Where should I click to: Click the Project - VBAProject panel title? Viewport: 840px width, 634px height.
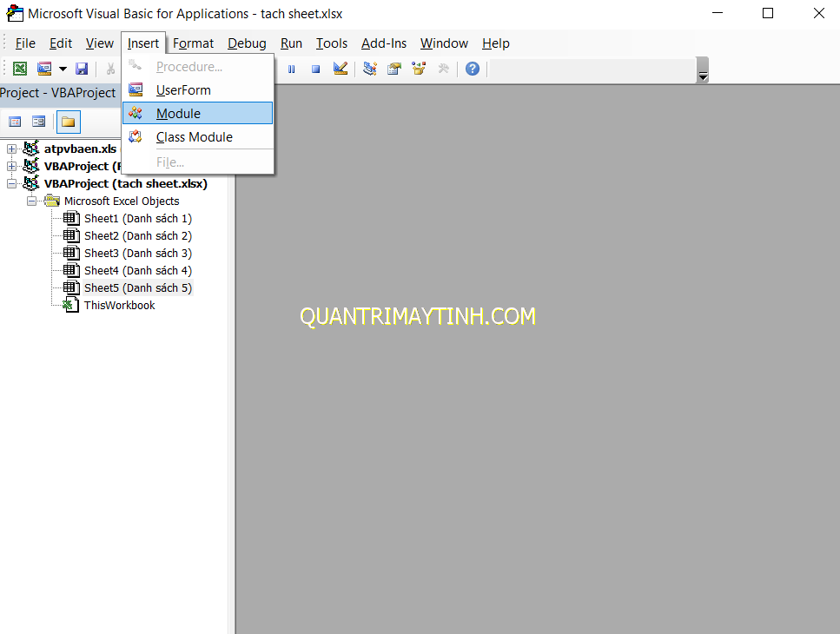(x=58, y=93)
